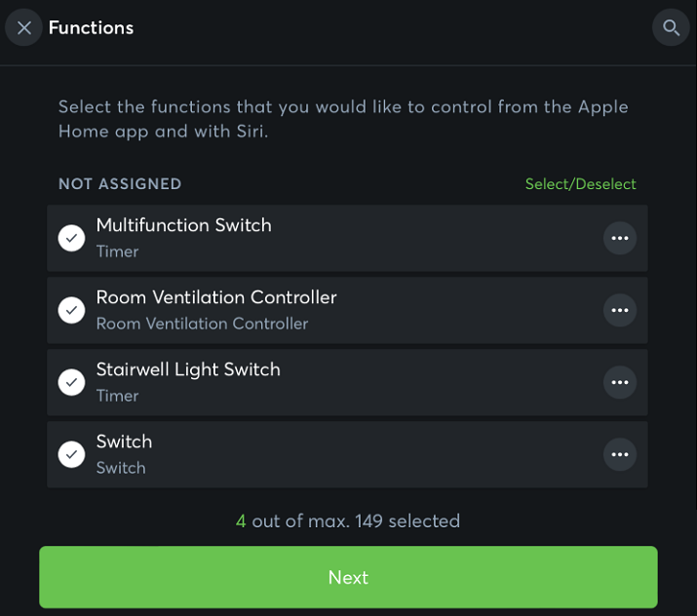Tap the Stairwell Light Switch row title
Screen dimensions: 697x616
coord(187,369)
